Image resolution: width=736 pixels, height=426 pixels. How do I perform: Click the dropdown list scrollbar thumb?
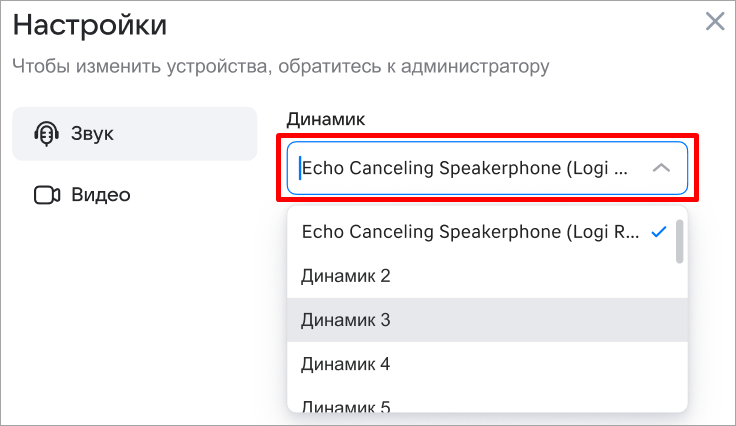(680, 241)
